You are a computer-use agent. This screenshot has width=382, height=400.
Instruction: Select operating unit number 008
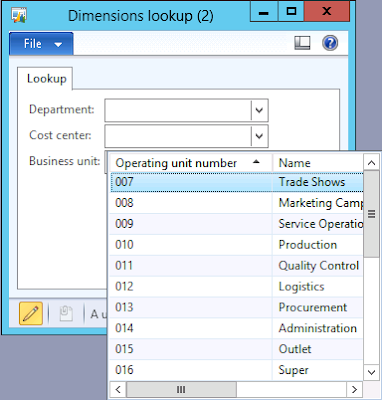coord(191,203)
